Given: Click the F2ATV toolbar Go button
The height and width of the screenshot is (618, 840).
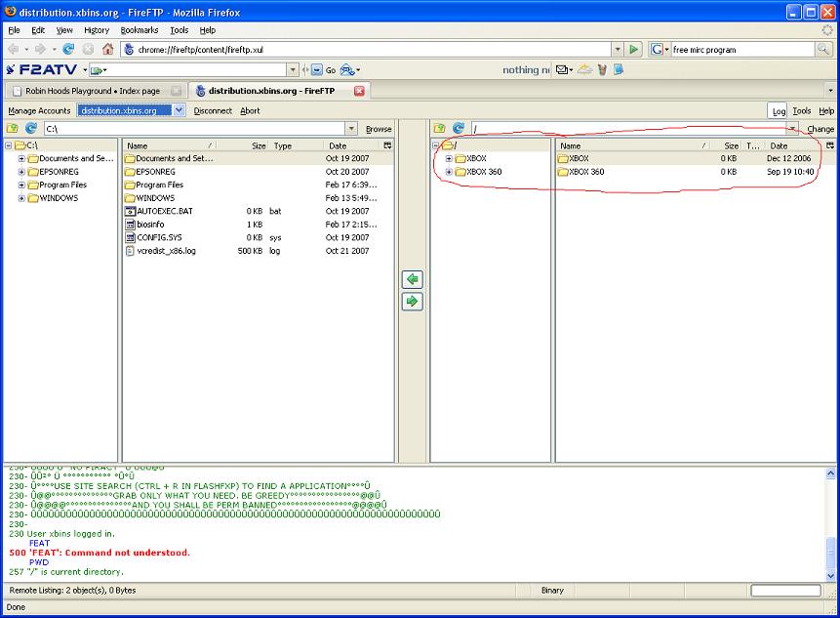Looking at the screenshot, I should pos(324,69).
